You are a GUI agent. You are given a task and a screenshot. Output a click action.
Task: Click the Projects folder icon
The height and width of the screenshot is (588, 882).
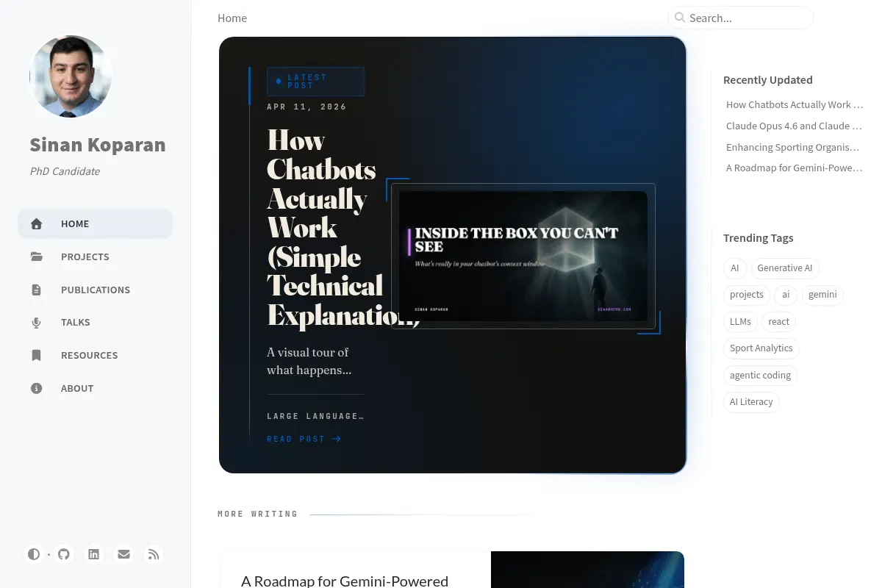click(x=37, y=257)
